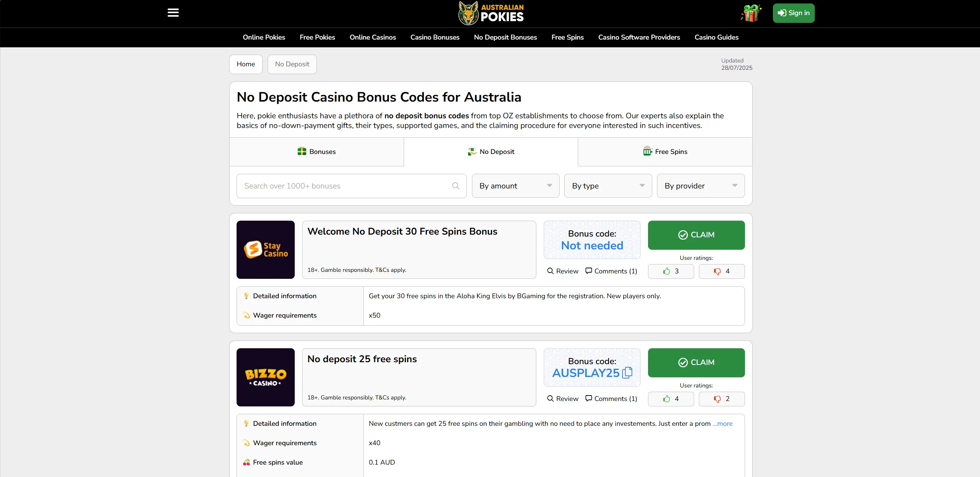Go to Online Casinos

[373, 37]
